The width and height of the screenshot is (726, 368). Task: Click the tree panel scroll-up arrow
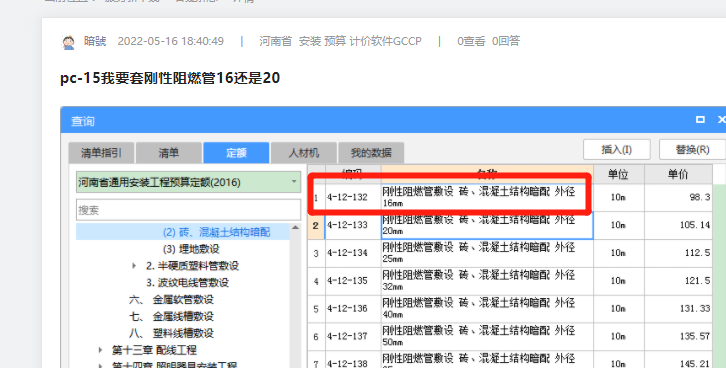[x=295, y=228]
